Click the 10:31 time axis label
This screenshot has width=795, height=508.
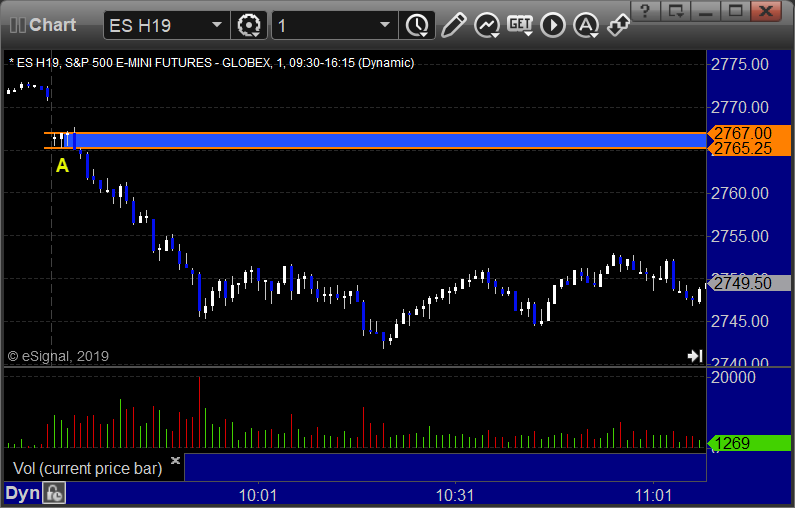tap(455, 495)
